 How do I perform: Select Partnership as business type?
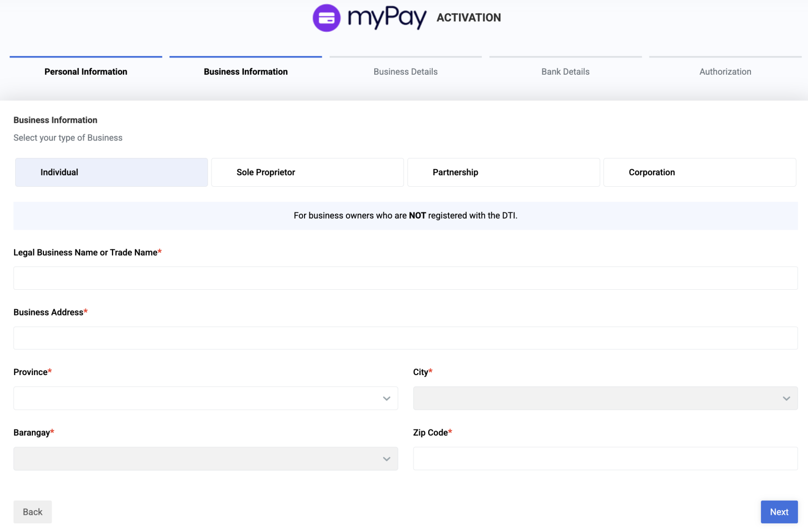click(503, 172)
